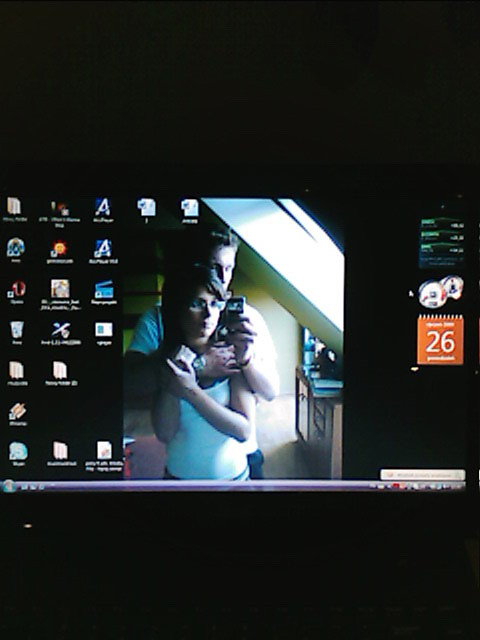Launch ALLPlayer from the top-row icon
The height and width of the screenshot is (640, 480).
(x=102, y=207)
